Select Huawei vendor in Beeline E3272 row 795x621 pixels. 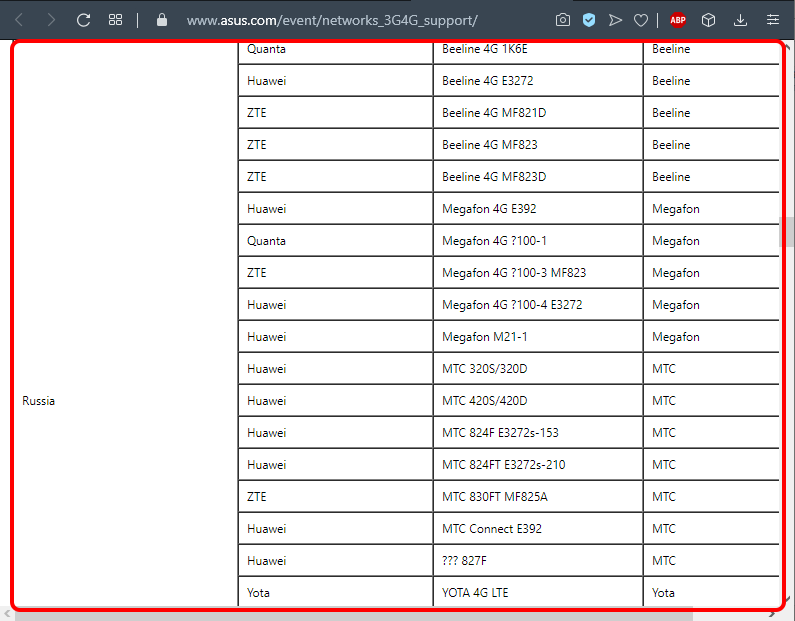pos(335,81)
